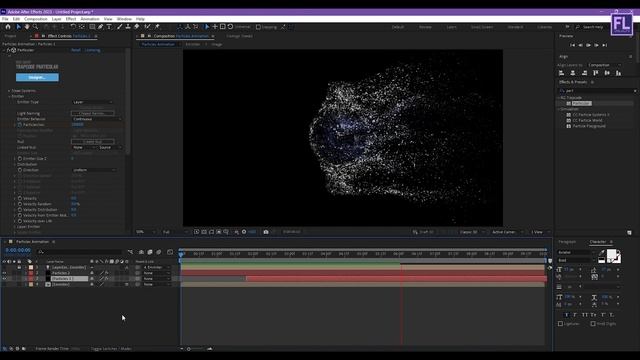
Task: Jump to last frame in Preview panel
Action: click(604, 45)
